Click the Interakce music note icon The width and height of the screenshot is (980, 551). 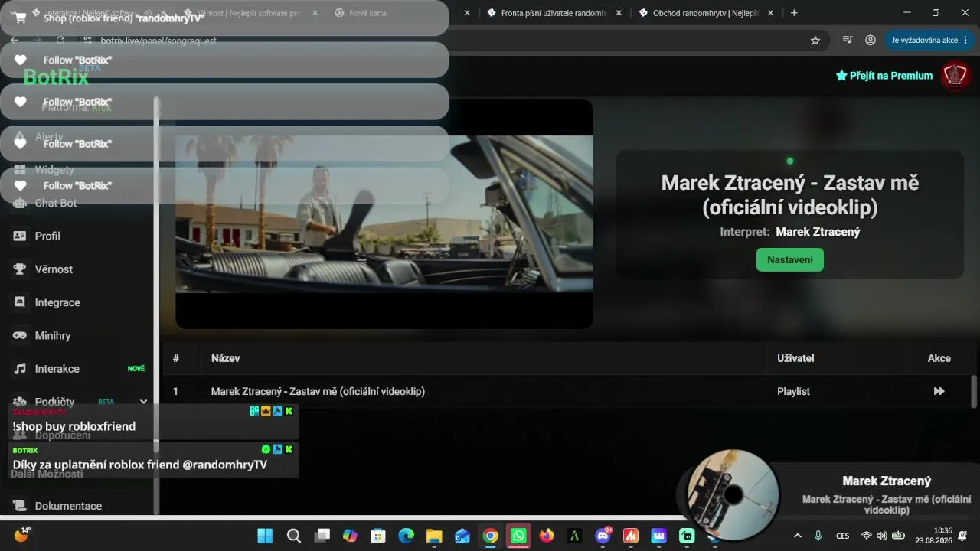[x=20, y=369]
